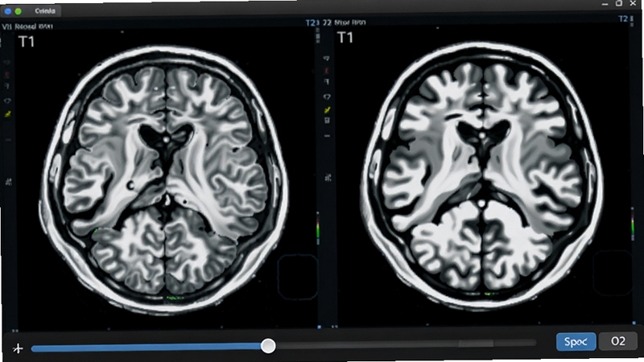The height and width of the screenshot is (362, 644).
Task: Click the T1 label in the right viewer
Action: tap(345, 38)
